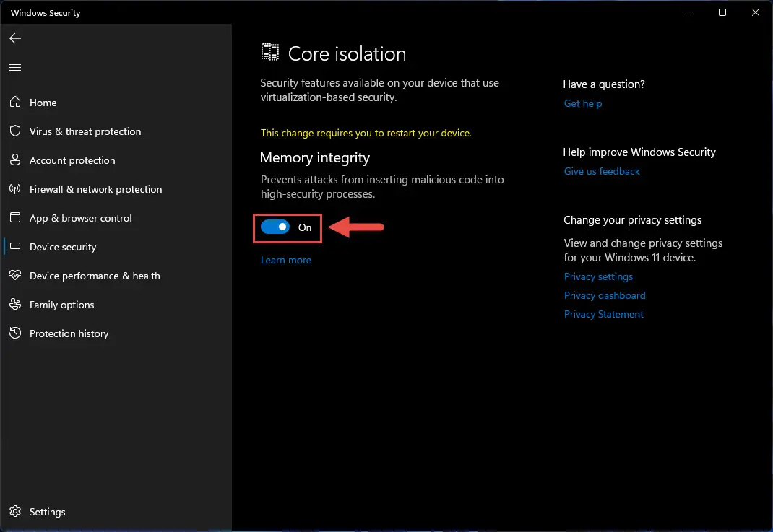Click the Learn more link
Viewport: 773px width, 532px height.
click(286, 260)
